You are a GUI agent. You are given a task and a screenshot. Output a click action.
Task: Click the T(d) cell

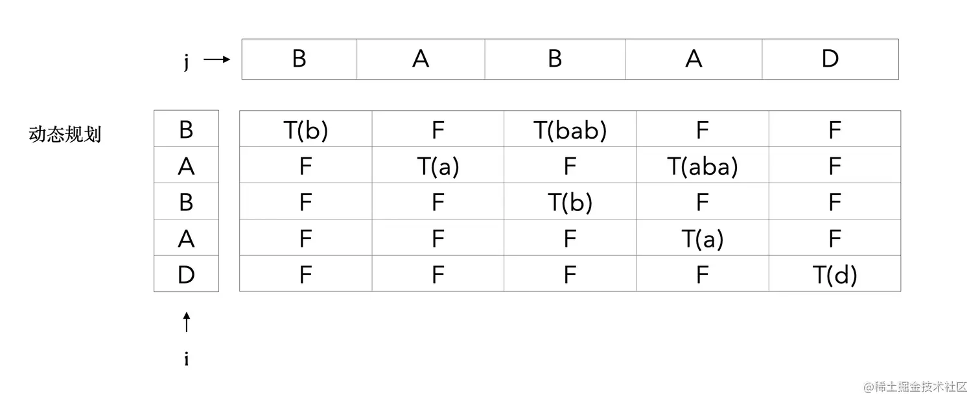click(835, 275)
